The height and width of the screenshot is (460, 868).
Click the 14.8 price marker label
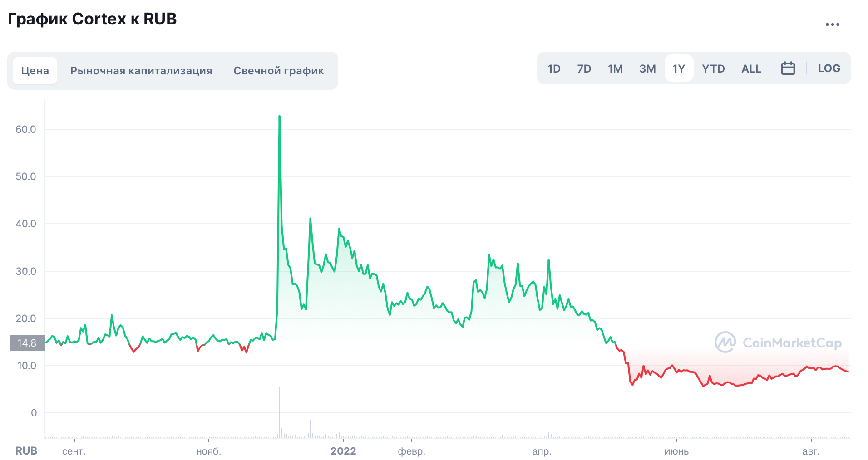click(x=27, y=343)
